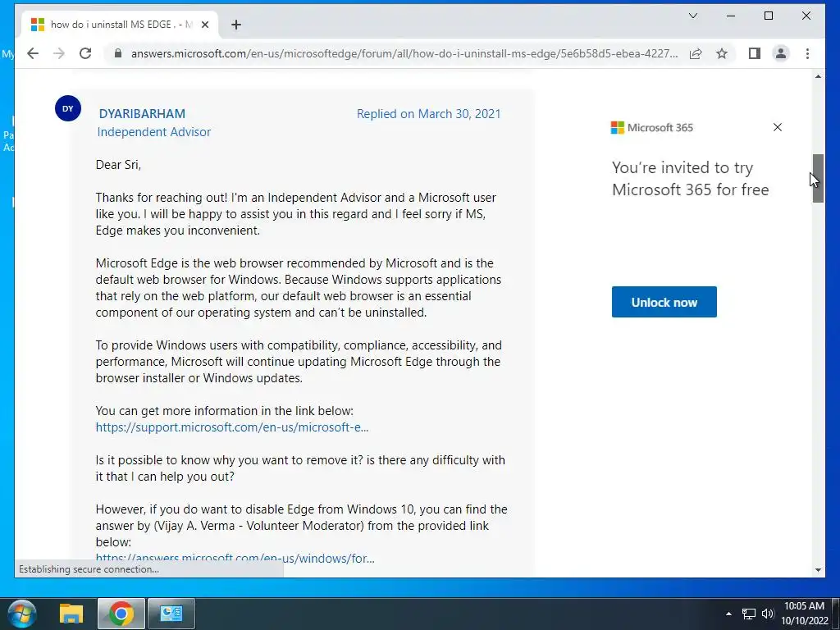
Task: Click the Unlock now button
Action: click(x=664, y=302)
